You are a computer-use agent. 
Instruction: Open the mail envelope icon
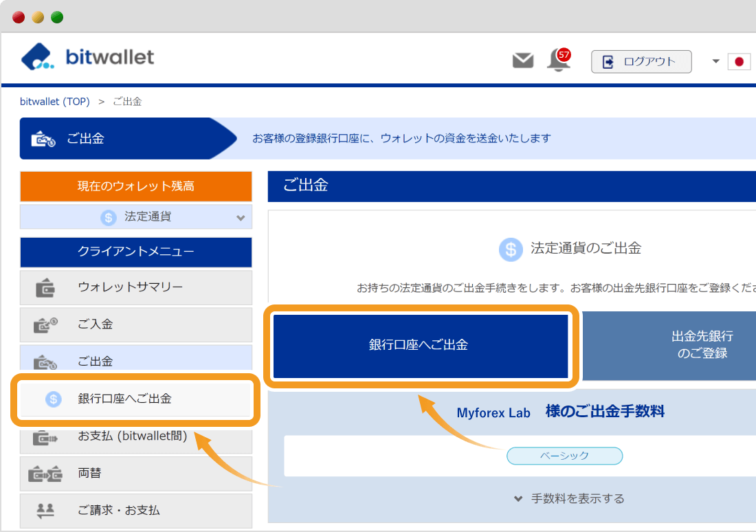coord(522,60)
